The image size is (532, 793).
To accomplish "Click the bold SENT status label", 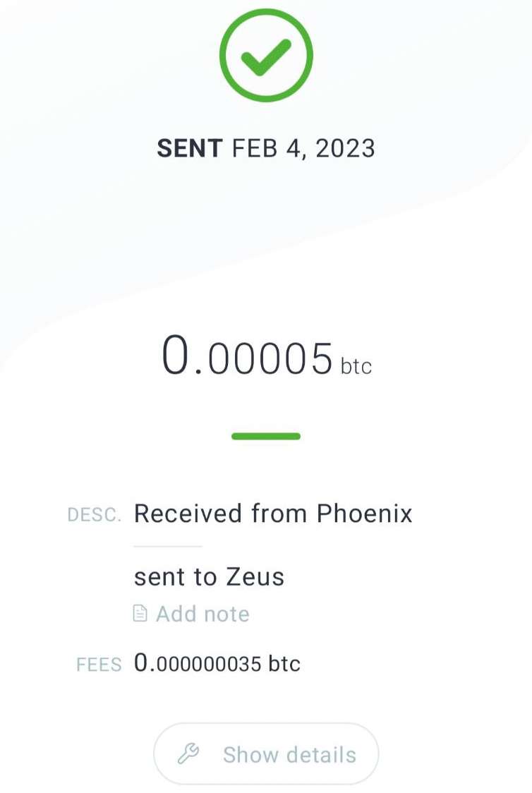I will [x=189, y=148].
